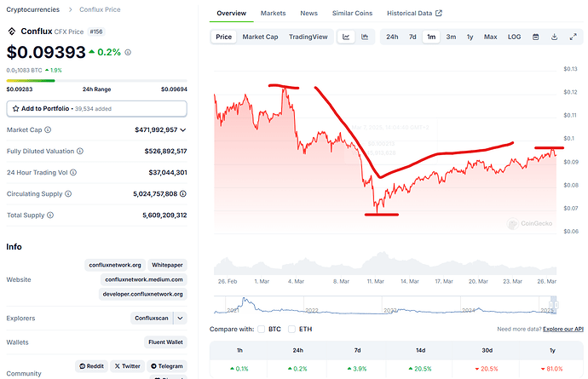Select the 3m time range
The image size is (588, 379).
451,37
